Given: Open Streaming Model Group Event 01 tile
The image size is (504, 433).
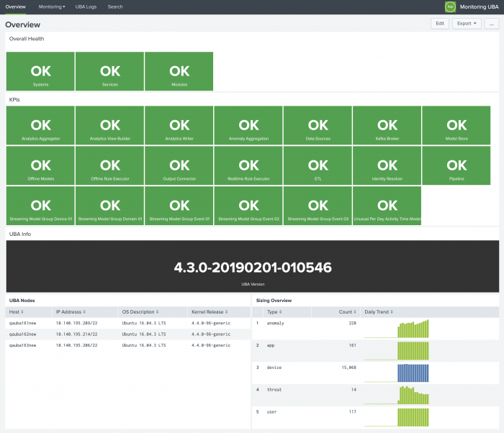Looking at the screenshot, I should click(179, 206).
